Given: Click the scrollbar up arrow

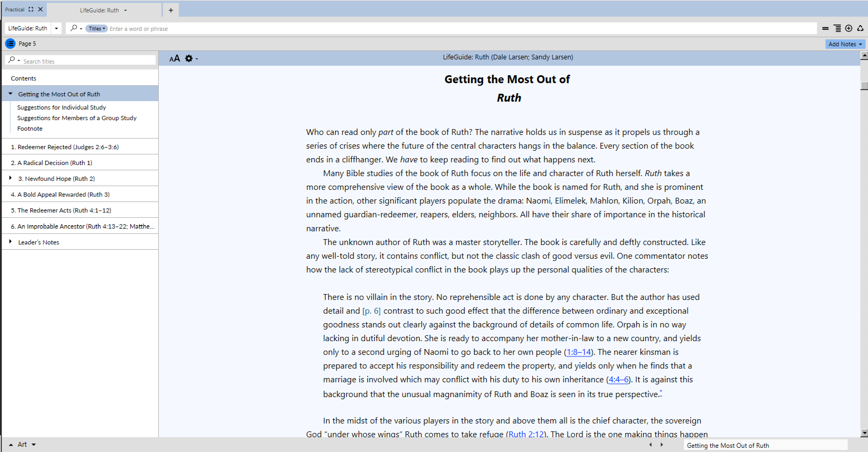Looking at the screenshot, I should (864, 55).
